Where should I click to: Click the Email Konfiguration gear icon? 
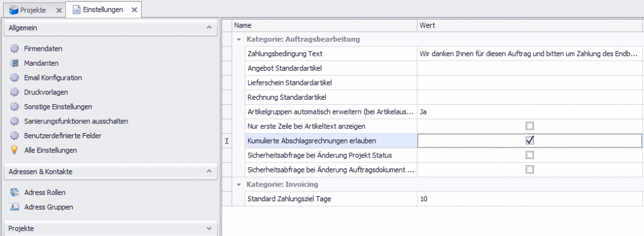click(x=14, y=78)
